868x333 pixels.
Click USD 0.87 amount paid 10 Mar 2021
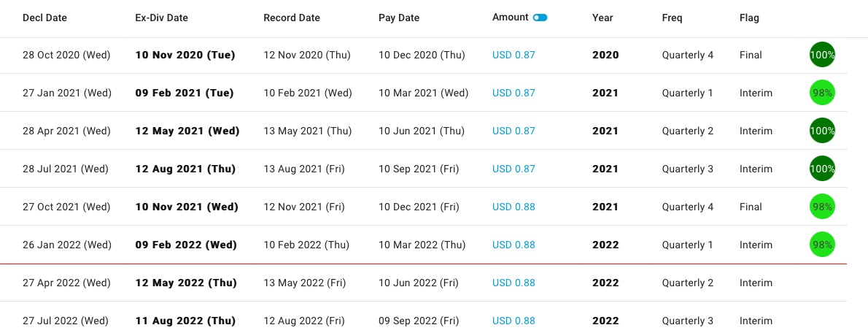(514, 93)
